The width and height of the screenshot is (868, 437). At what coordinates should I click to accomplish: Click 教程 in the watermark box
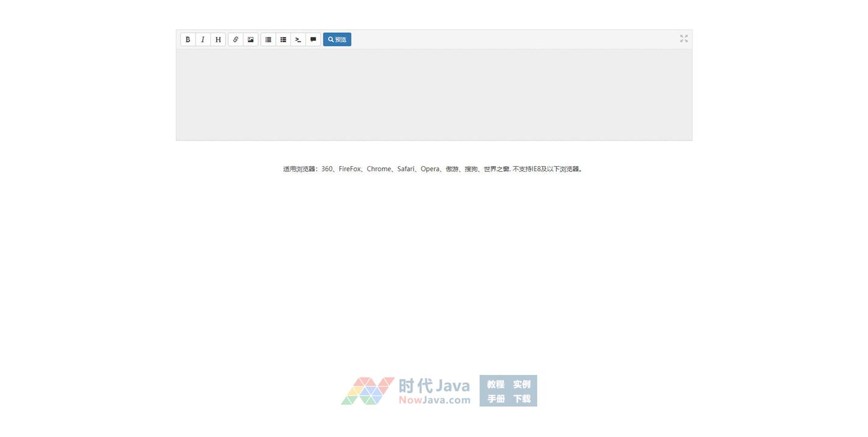click(x=495, y=384)
